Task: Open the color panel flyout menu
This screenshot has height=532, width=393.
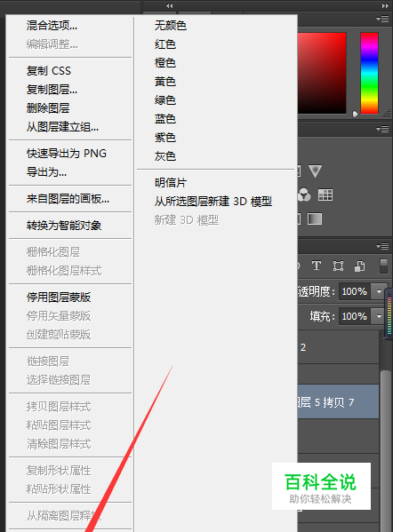Action: coord(382,19)
